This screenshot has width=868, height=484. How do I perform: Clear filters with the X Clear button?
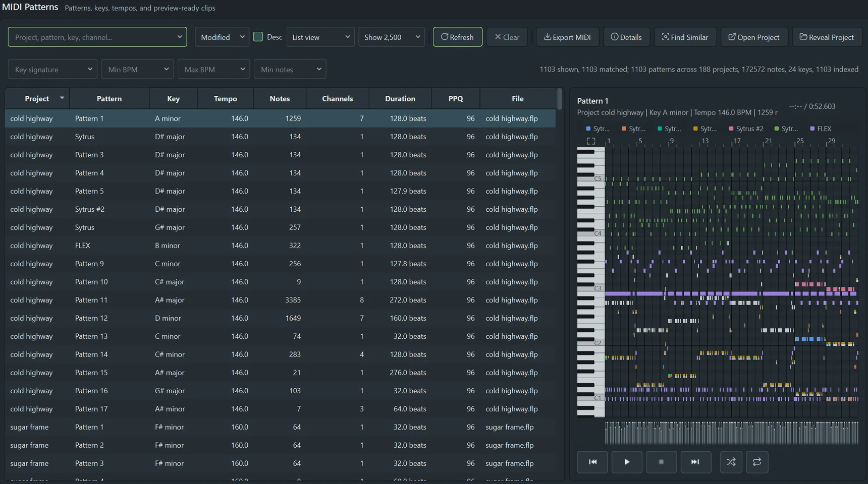507,37
